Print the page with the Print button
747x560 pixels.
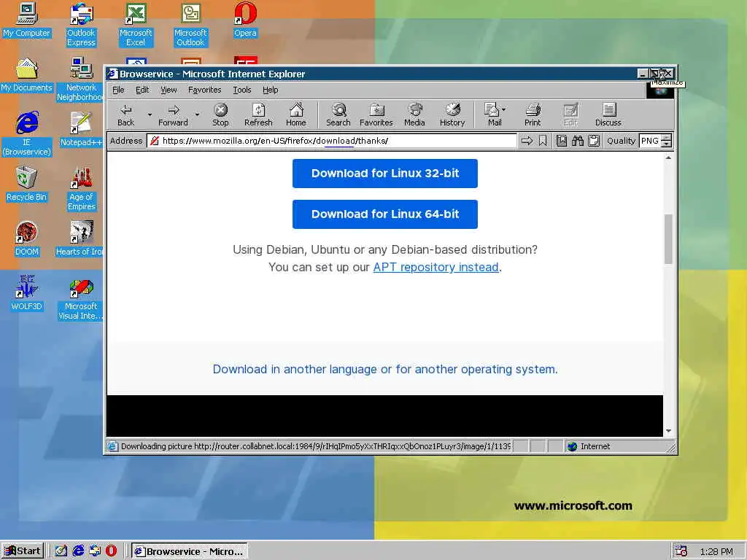[x=533, y=114]
